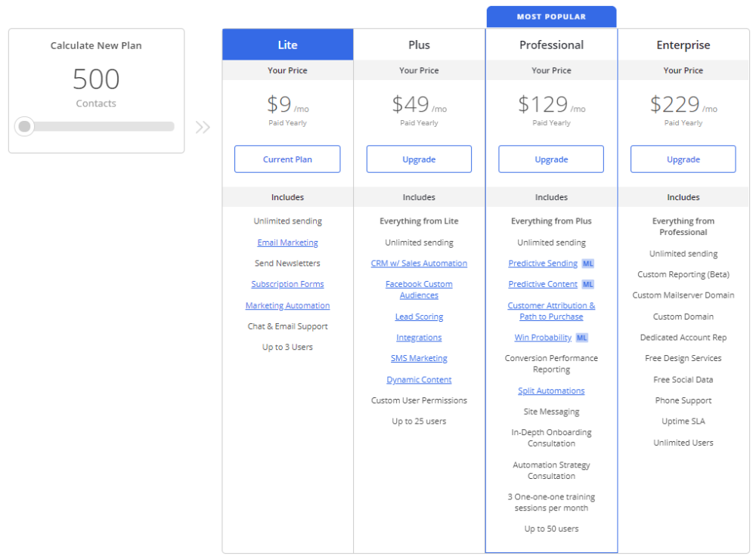Screen dimensions: 756x559
Task: Click 'Conversion Performance Reporting' text
Action: pyautogui.click(x=551, y=364)
